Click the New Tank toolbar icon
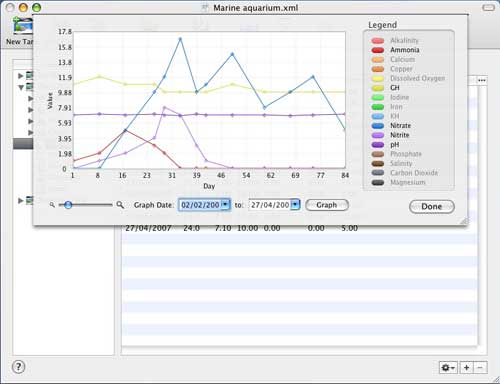 coord(23,26)
